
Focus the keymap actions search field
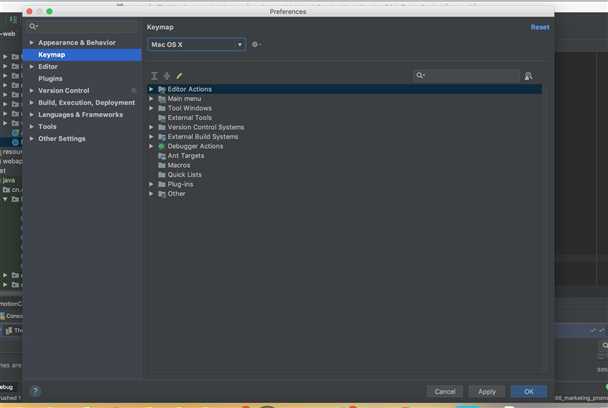466,76
